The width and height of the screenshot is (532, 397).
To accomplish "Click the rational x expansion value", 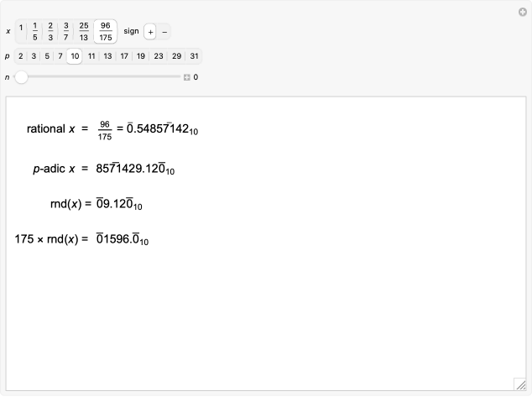I will 162,129.
